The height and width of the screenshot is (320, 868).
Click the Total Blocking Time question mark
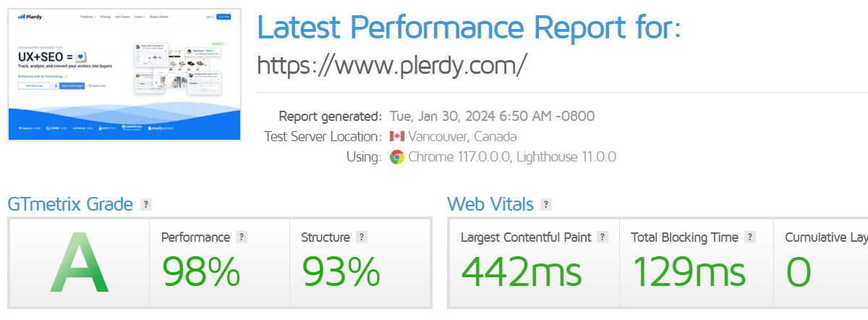pos(750,237)
